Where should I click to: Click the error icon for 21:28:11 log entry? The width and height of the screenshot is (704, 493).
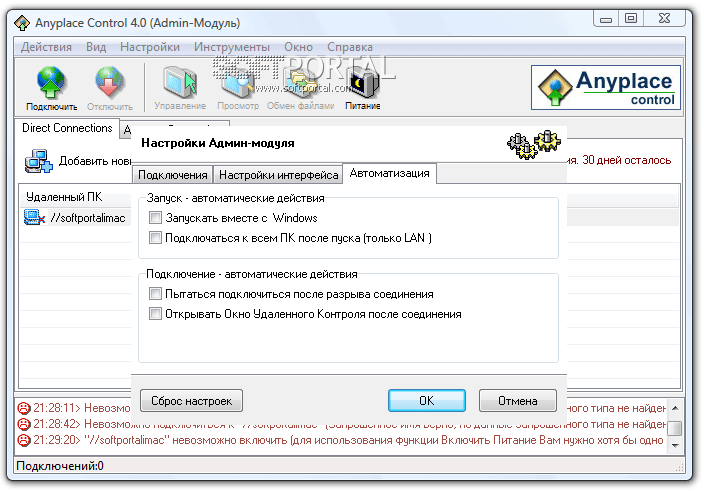pos(23,408)
